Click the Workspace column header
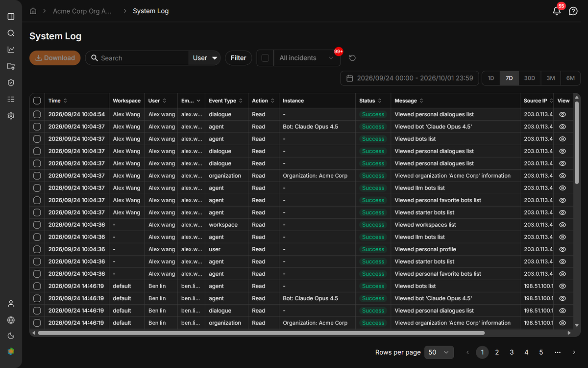Viewport: 588px width, 368px height. [126, 101]
